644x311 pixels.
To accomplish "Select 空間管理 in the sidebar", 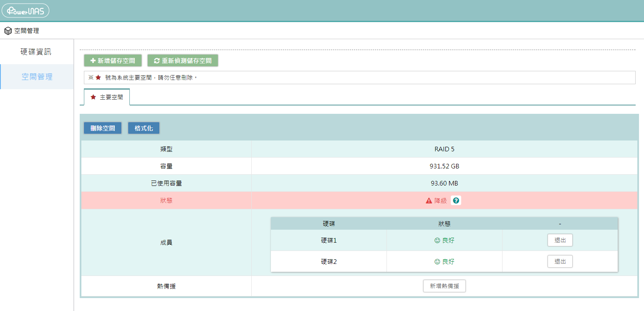I will pyautogui.click(x=37, y=77).
